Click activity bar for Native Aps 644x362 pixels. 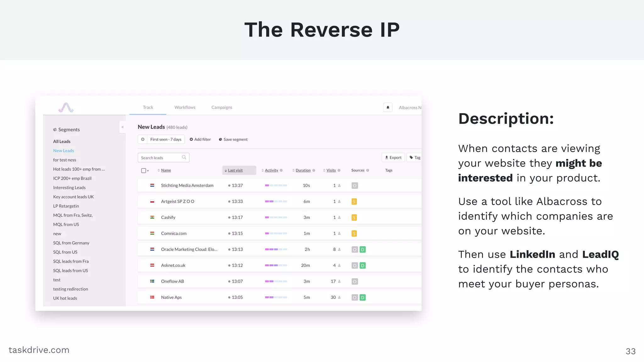click(x=276, y=297)
